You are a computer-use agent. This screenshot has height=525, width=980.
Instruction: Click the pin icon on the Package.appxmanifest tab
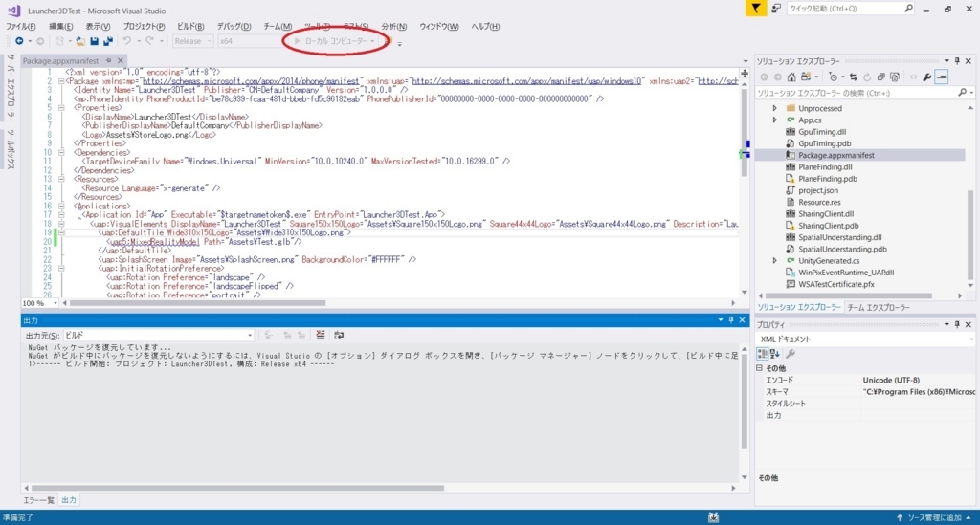[x=108, y=60]
